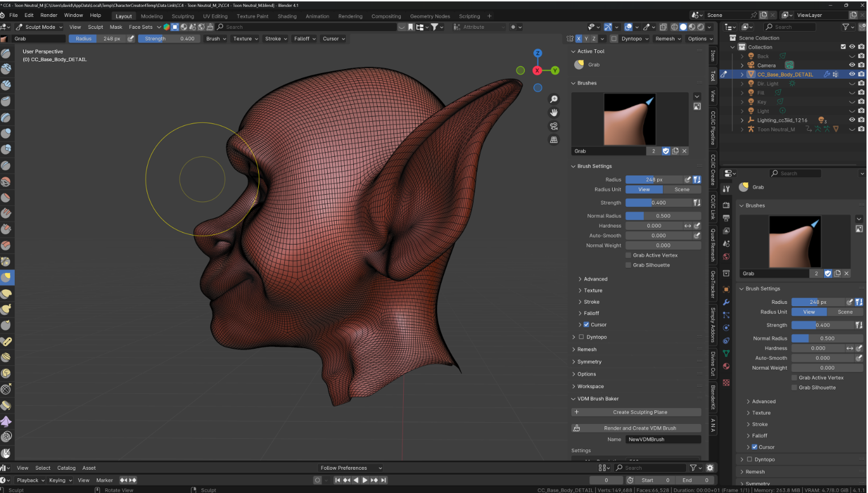This screenshot has width=868, height=493.
Task: Adjust the Strength slider in tool header
Action: [169, 39]
